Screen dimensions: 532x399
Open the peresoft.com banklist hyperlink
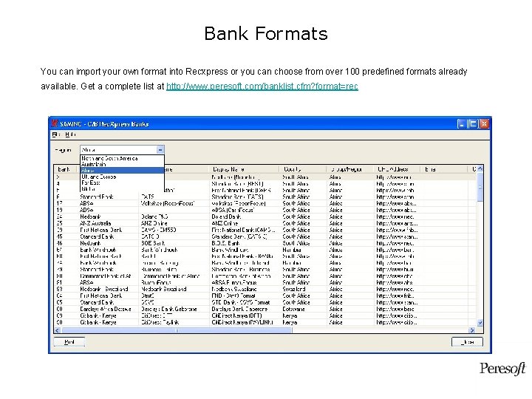pyautogui.click(x=262, y=86)
